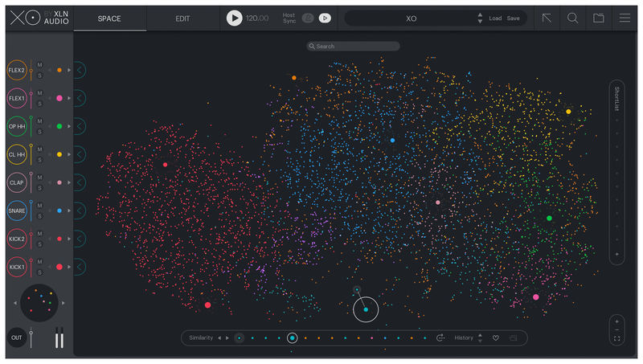The width and height of the screenshot is (643, 364).
Task: Adjust the SNARE channel volume slider
Action: pyautogui.click(x=31, y=211)
